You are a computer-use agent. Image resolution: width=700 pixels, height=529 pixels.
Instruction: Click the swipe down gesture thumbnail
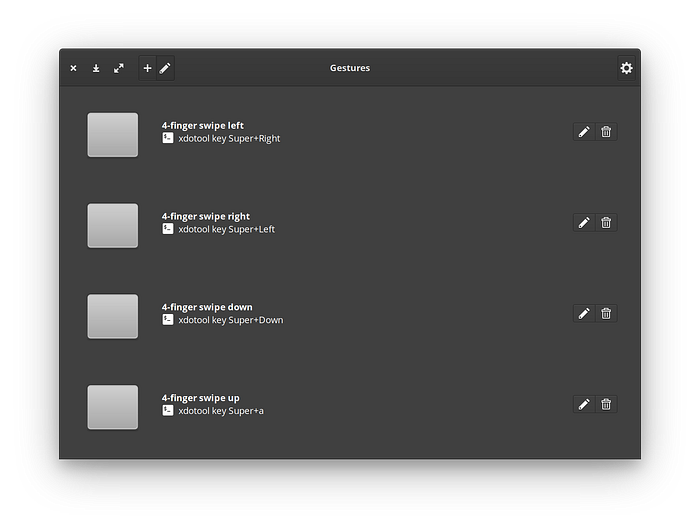click(112, 316)
